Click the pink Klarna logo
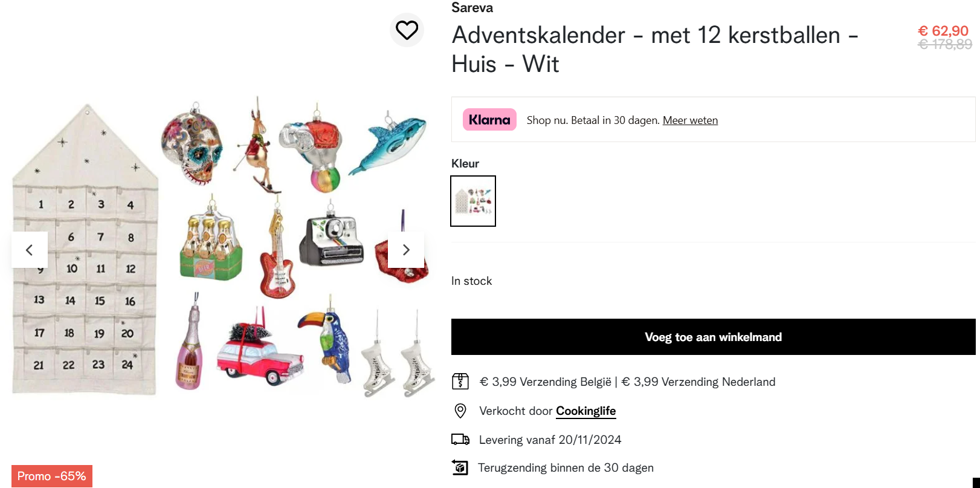980x488 pixels. (489, 120)
